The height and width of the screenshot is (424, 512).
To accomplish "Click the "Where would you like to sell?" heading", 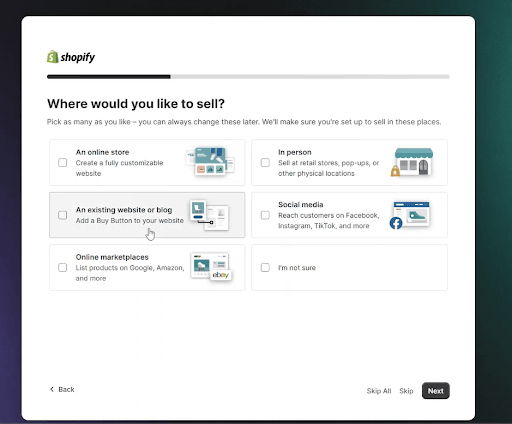I will click(136, 104).
